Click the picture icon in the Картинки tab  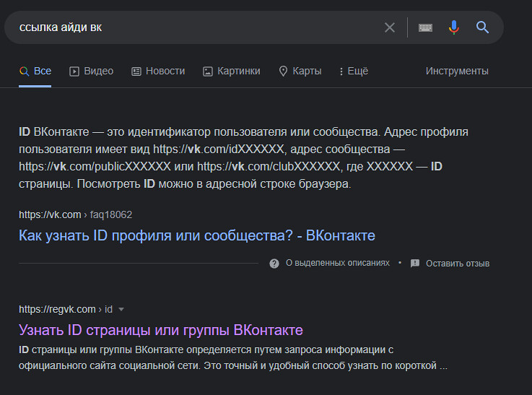click(x=208, y=71)
